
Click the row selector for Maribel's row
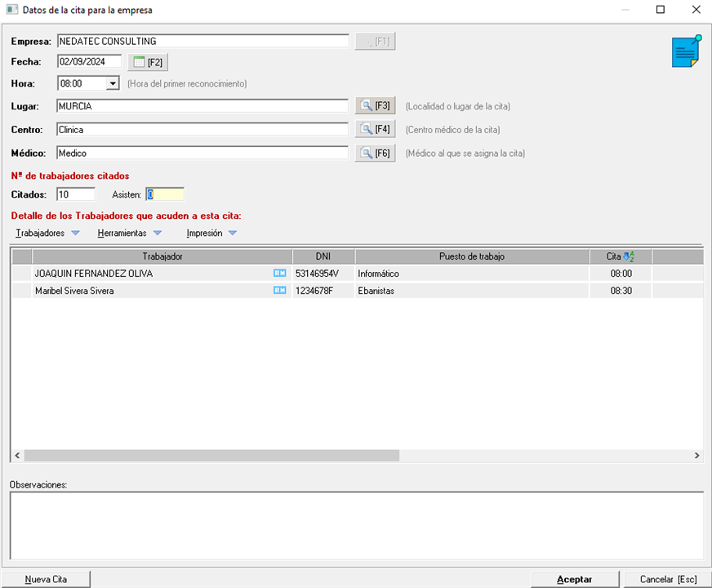21,291
